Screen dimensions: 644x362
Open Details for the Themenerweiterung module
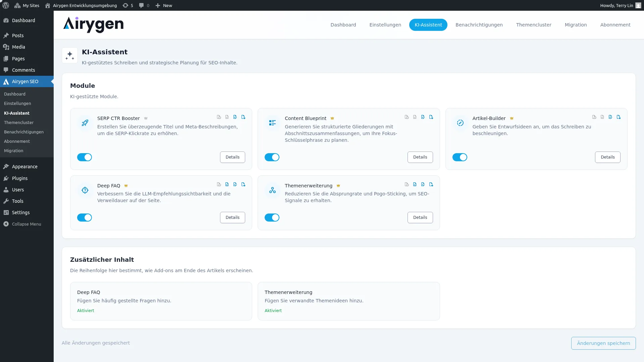420,218
